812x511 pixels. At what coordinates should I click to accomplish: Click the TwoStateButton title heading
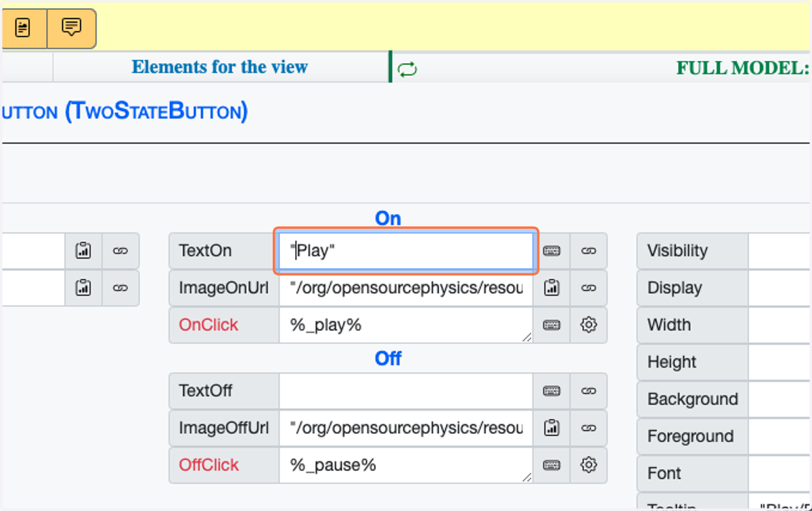point(125,112)
